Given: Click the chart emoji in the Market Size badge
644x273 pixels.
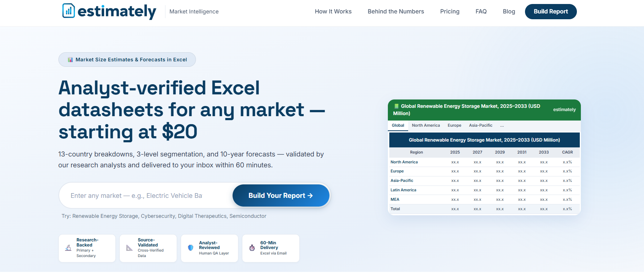Looking at the screenshot, I should point(70,60).
